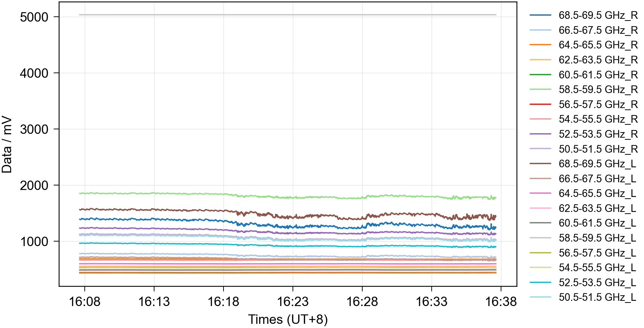
Task: Click the orange 64.5-65.5 GHz_R legend swatch
Action: tap(540, 45)
